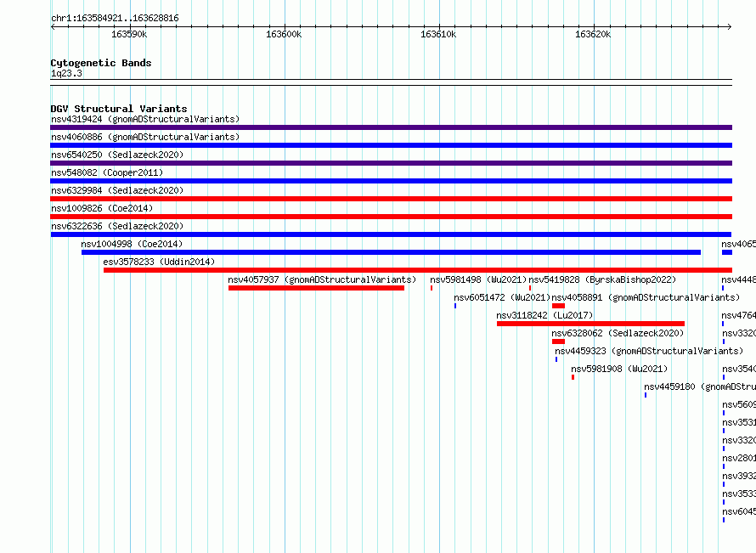
Task: Click the nsv4057937 gnomADStructuralVariants label
Action: point(322,279)
